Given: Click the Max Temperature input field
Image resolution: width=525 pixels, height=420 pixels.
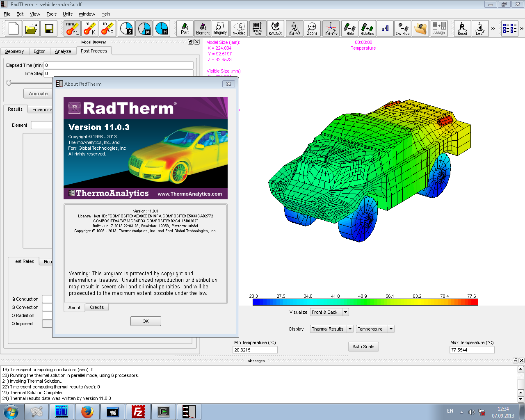Looking at the screenshot, I should [x=472, y=350].
